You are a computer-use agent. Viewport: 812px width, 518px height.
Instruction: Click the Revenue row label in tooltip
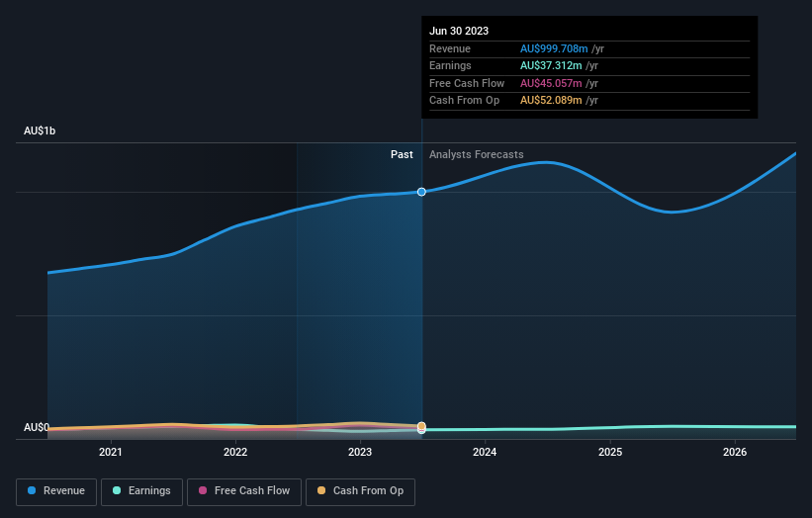pyautogui.click(x=450, y=48)
